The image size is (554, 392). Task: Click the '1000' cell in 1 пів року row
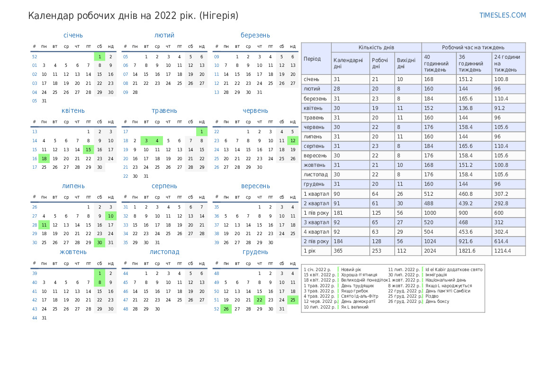[439, 213]
